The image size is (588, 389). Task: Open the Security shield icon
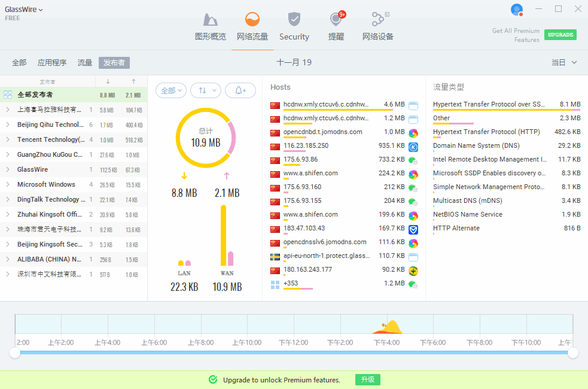(294, 20)
